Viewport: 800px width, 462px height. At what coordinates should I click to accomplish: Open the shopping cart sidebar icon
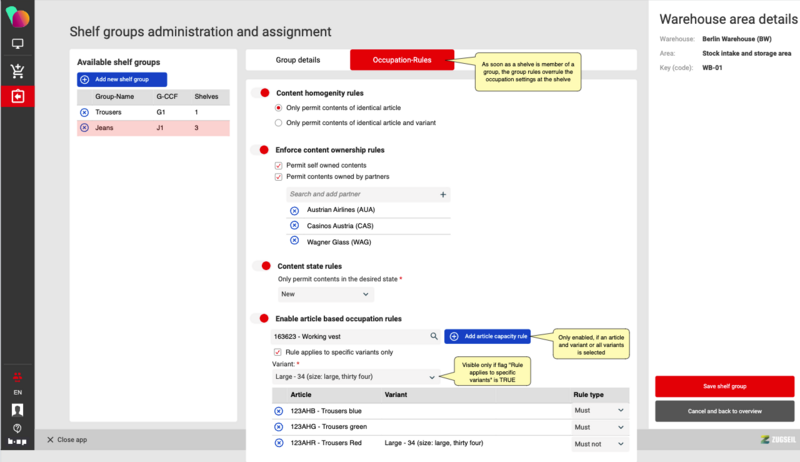[x=17, y=70]
